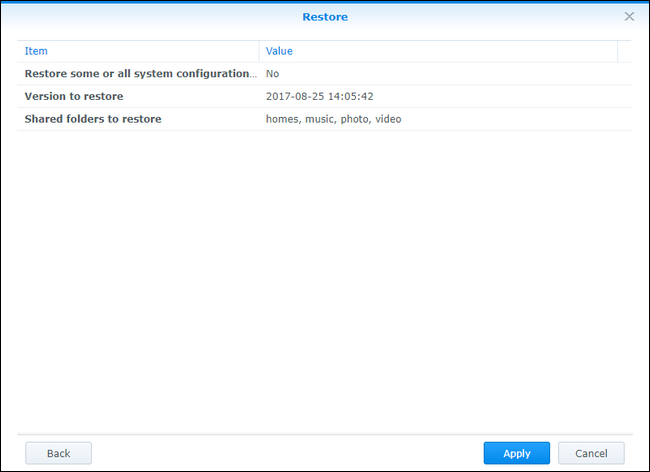650x472 pixels.
Task: Select the 'Shared folders to restore' row label
Action: pos(93,119)
